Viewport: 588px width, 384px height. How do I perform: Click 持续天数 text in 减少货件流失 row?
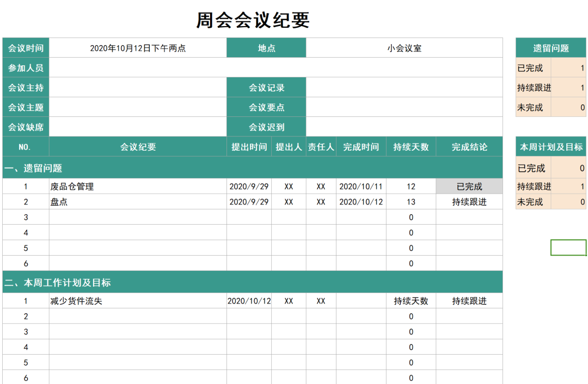pos(411,301)
